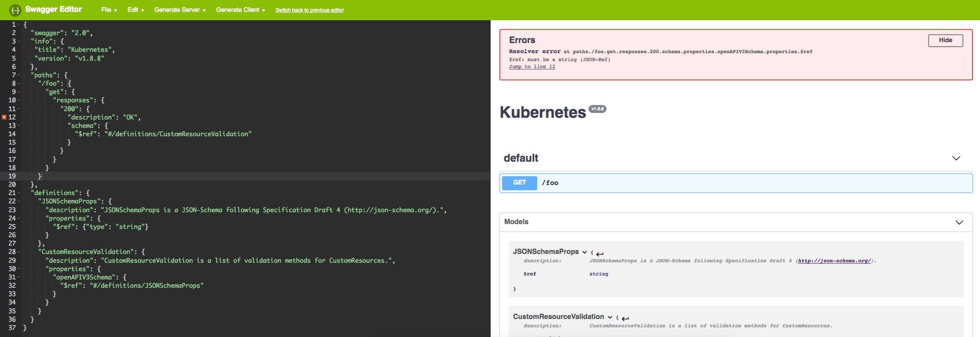
Task: Click the JSONSchemaProps description string on line 23
Action: coord(272,210)
